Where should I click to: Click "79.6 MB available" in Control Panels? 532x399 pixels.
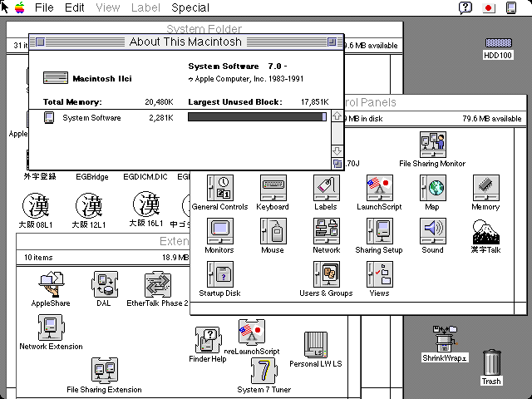coord(492,119)
